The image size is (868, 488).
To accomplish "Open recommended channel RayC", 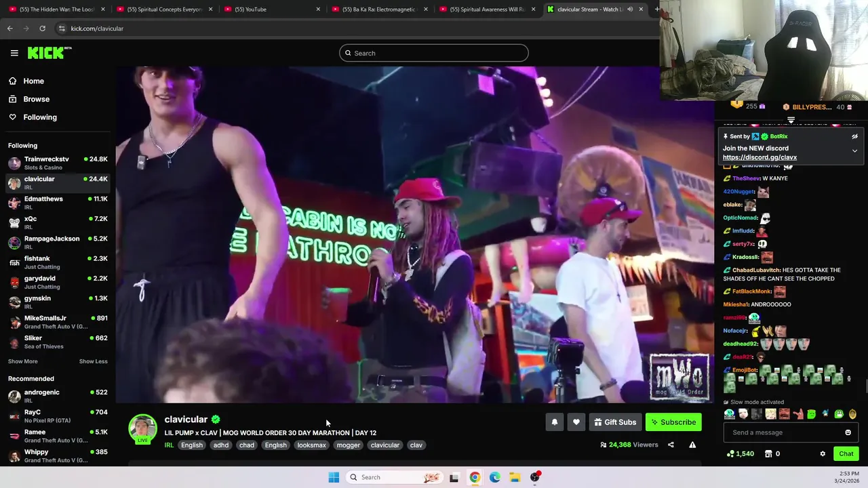I will [58, 416].
